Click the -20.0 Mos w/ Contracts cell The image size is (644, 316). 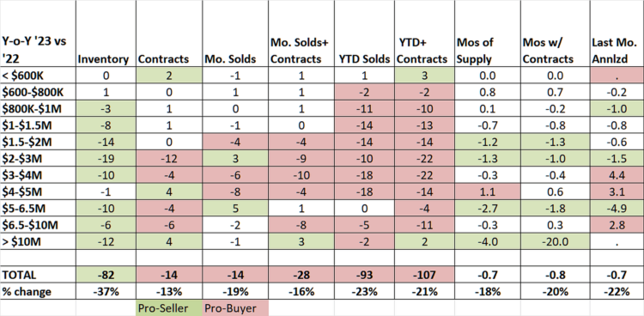pos(554,240)
